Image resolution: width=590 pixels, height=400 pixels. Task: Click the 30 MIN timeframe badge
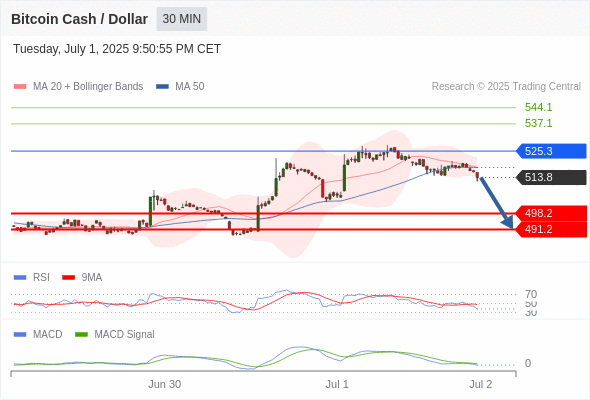(181, 19)
